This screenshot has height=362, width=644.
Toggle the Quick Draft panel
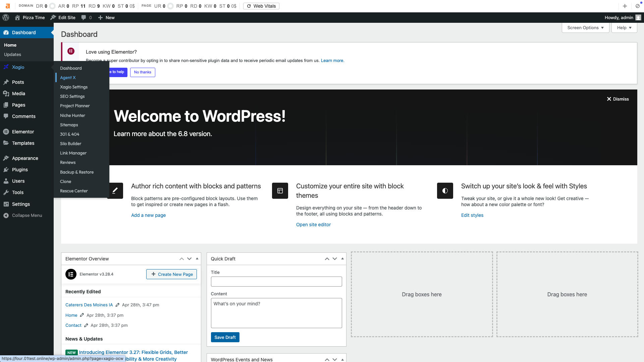point(342,259)
